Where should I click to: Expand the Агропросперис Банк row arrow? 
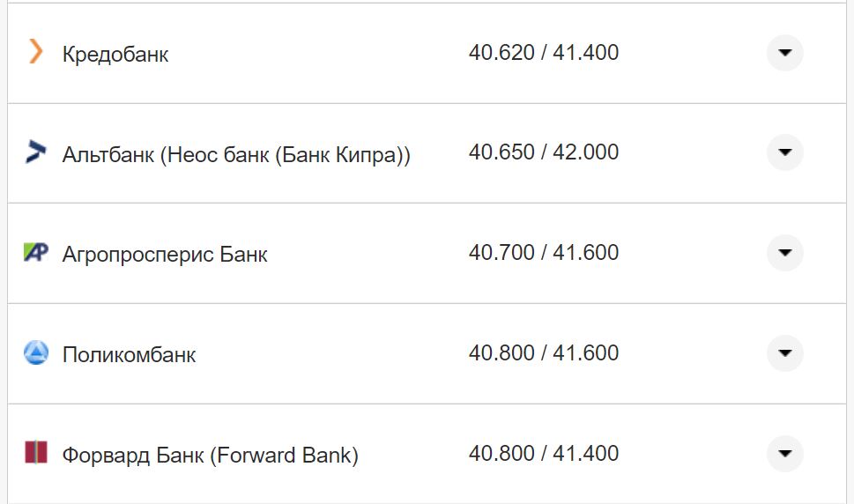click(784, 253)
